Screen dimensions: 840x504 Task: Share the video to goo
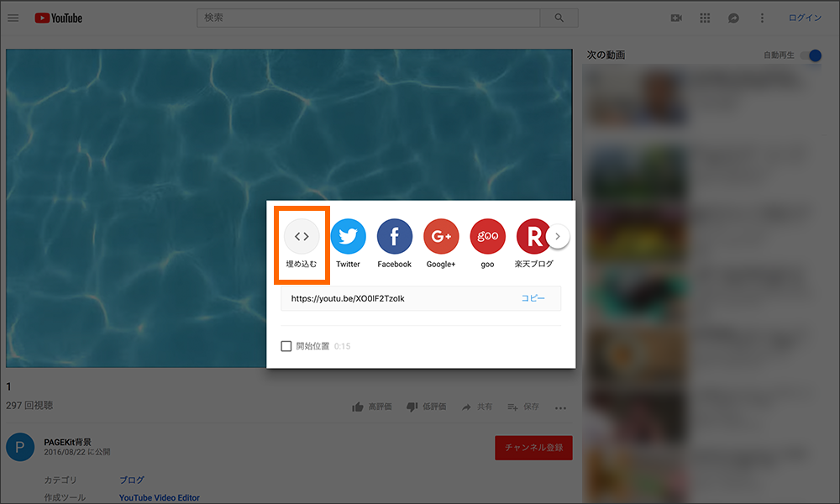pos(487,244)
